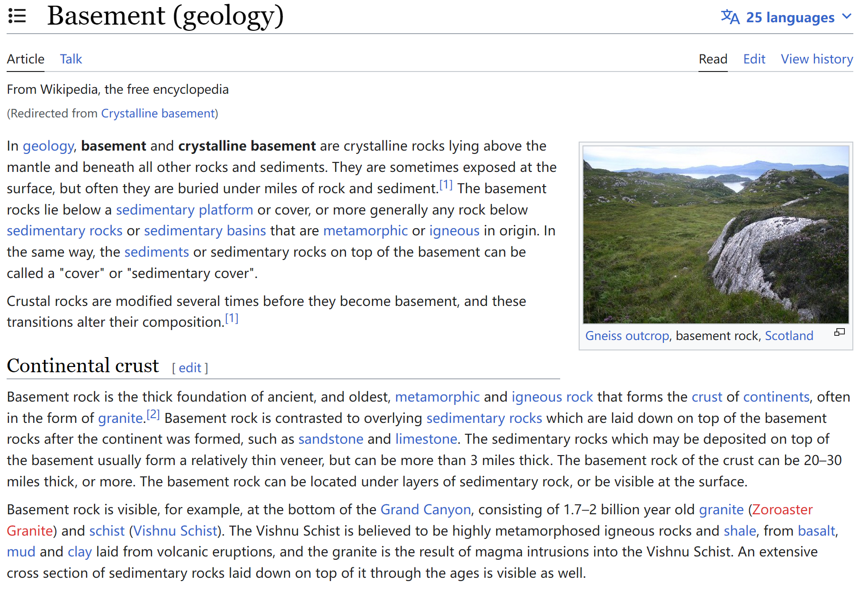Select the Article tab

pyautogui.click(x=26, y=59)
